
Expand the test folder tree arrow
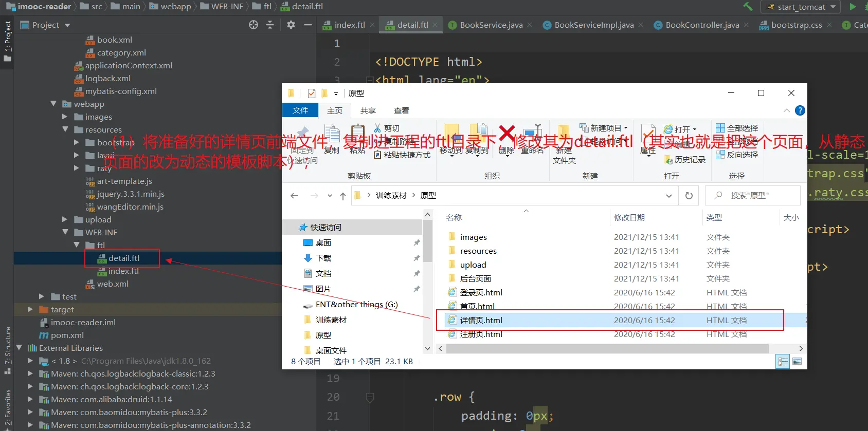(42, 296)
